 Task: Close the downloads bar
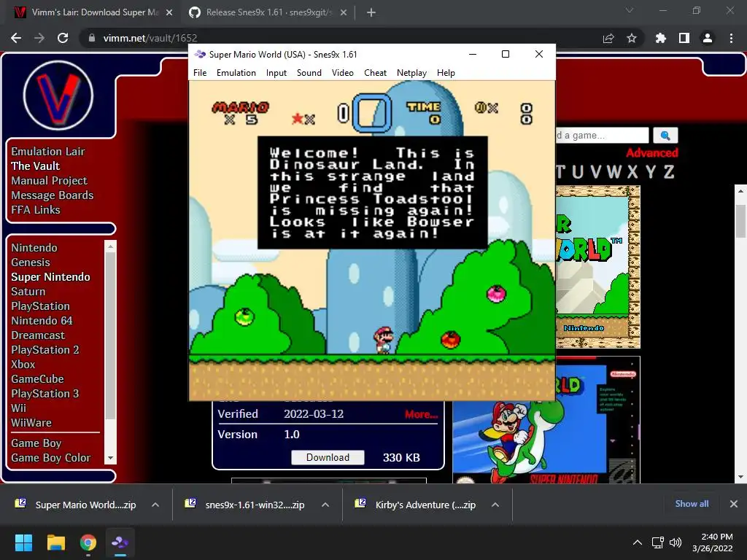734,504
